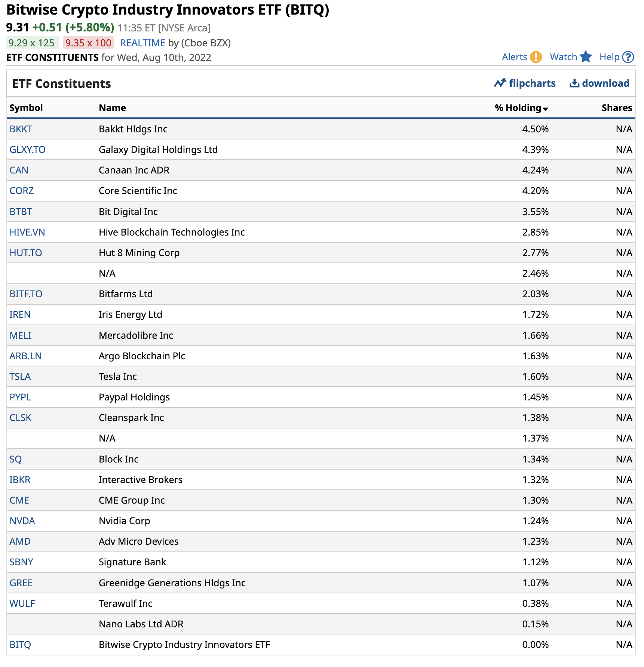Open the BKKT symbol link
Screen dimensions: 644x667
(21, 129)
